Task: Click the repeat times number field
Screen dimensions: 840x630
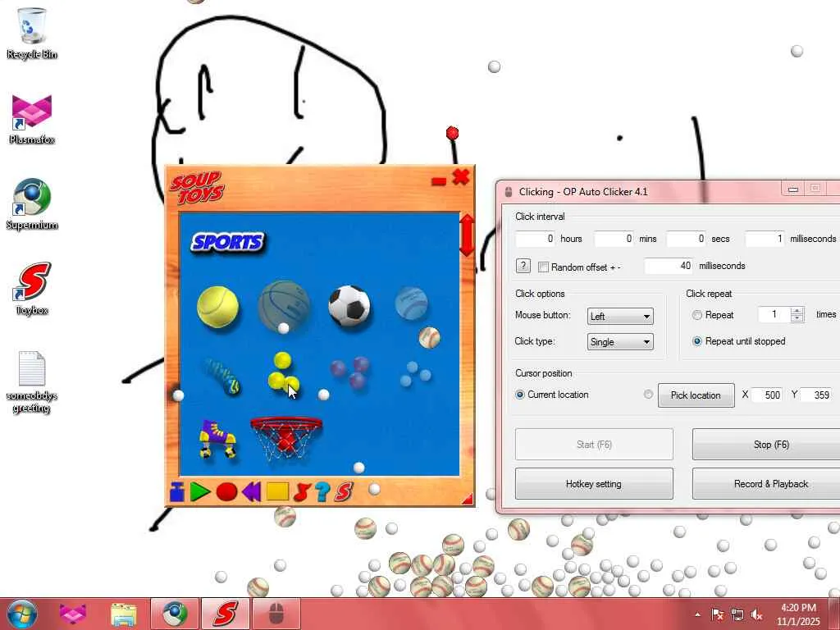Action: (x=774, y=314)
